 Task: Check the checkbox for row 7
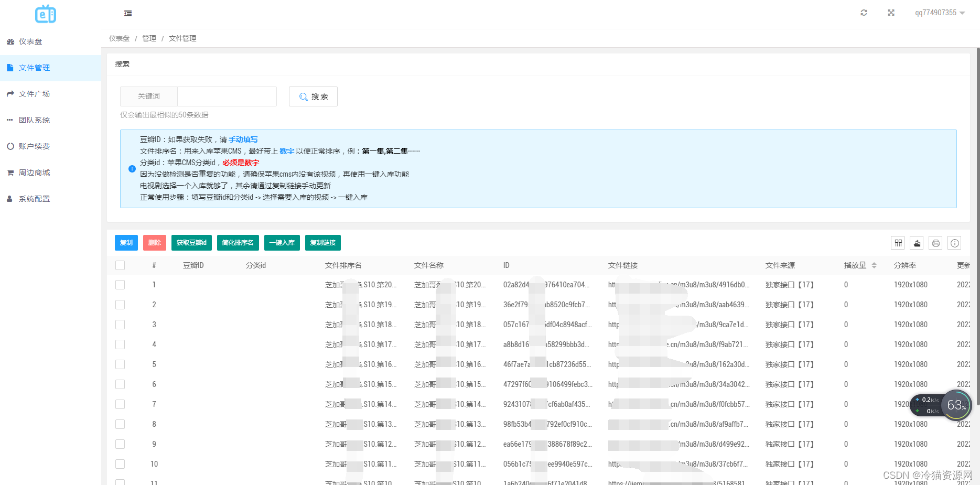click(120, 404)
